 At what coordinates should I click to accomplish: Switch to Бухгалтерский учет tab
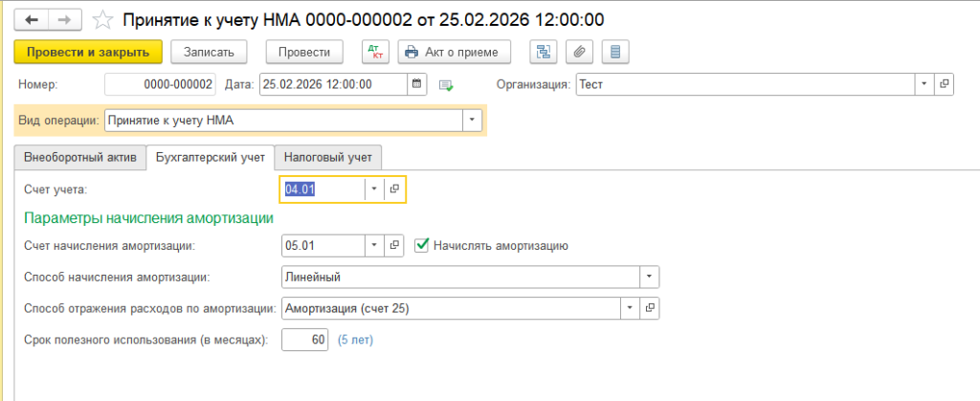coord(210,157)
